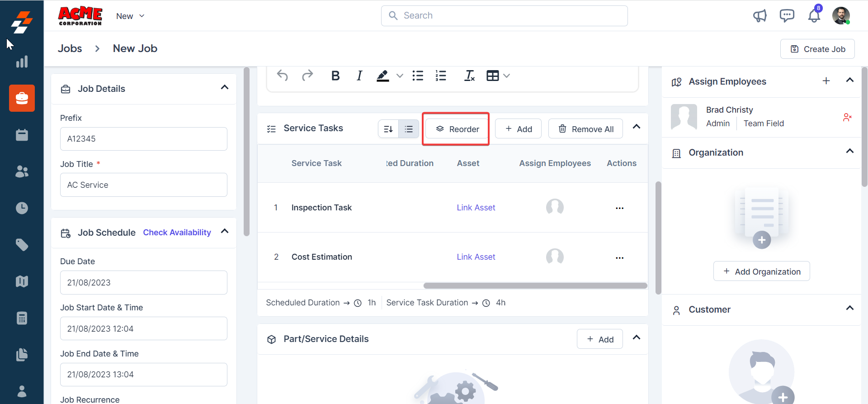Click Link Asset for Cost Estimation
This screenshot has height=404, width=868.
[x=476, y=257]
